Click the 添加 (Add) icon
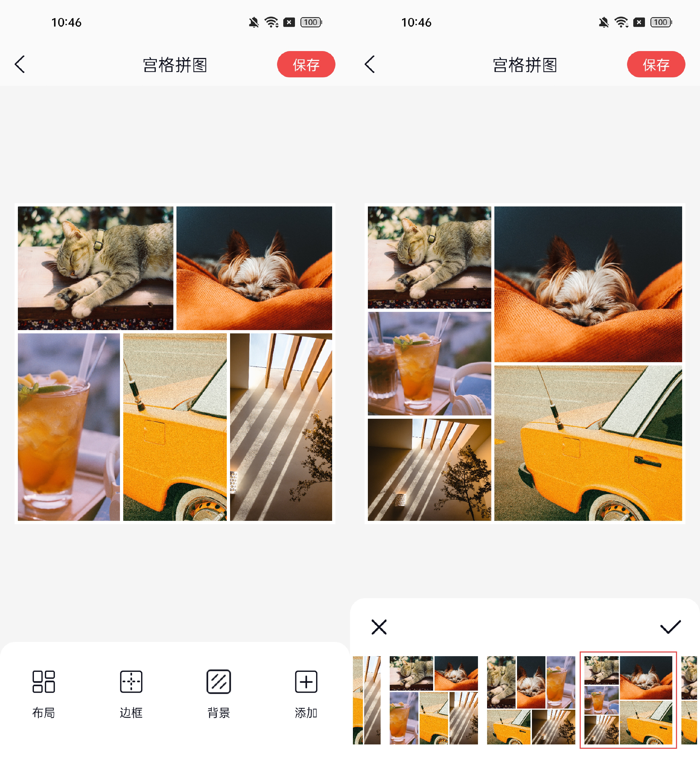Viewport: 700px width, 778px height. [x=306, y=683]
